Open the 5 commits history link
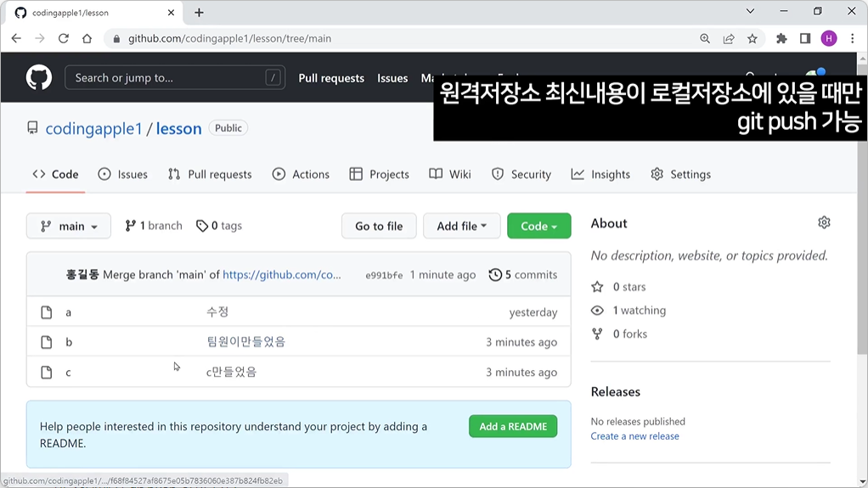Screen dimensions: 868x488 tap(523, 274)
